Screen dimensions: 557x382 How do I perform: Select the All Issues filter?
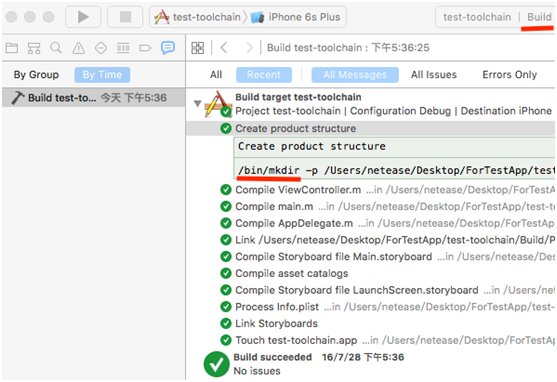434,75
